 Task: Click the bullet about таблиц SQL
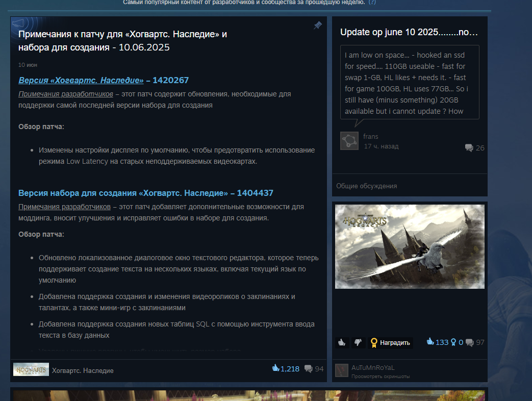click(x=176, y=330)
